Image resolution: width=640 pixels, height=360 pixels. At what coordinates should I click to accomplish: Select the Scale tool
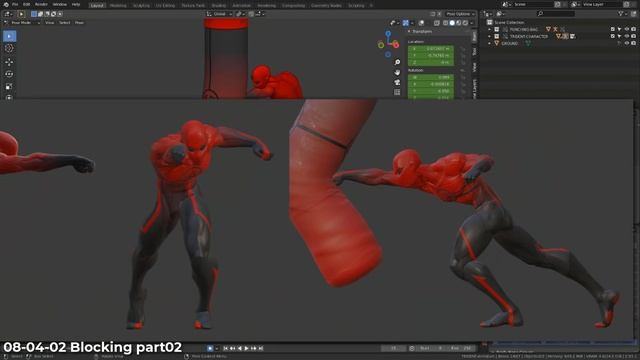click(x=9, y=87)
